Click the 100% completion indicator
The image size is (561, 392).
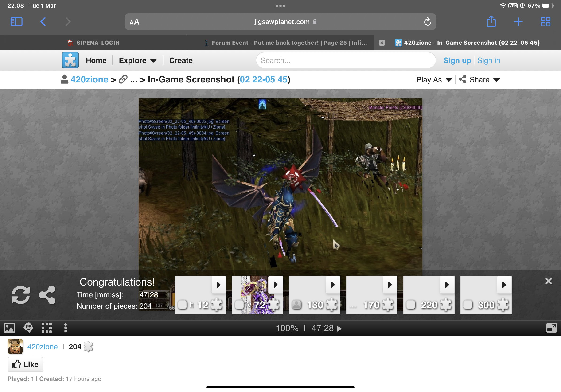[287, 328]
